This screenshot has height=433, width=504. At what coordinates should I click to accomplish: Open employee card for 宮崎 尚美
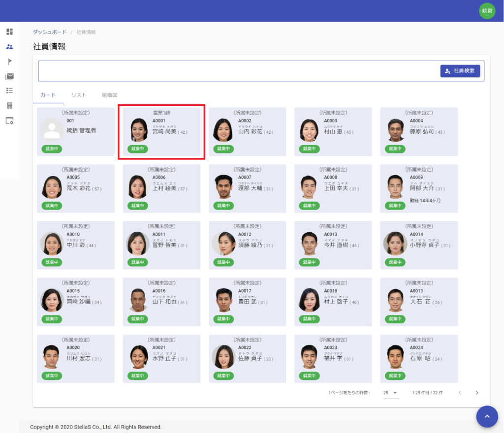tap(161, 132)
